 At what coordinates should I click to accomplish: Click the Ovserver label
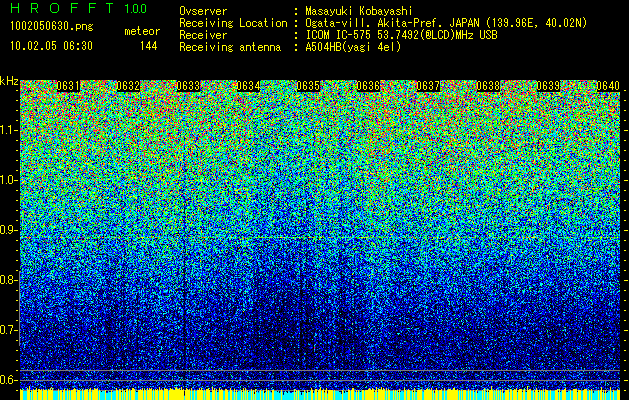pos(203,11)
